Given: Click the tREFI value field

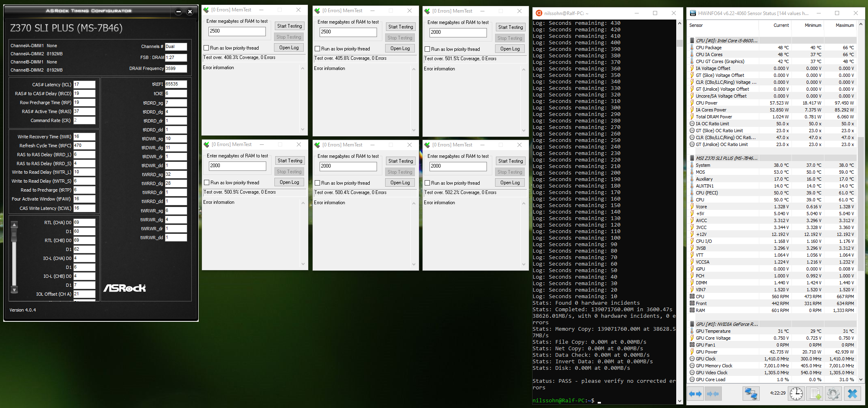Looking at the screenshot, I should (x=176, y=84).
